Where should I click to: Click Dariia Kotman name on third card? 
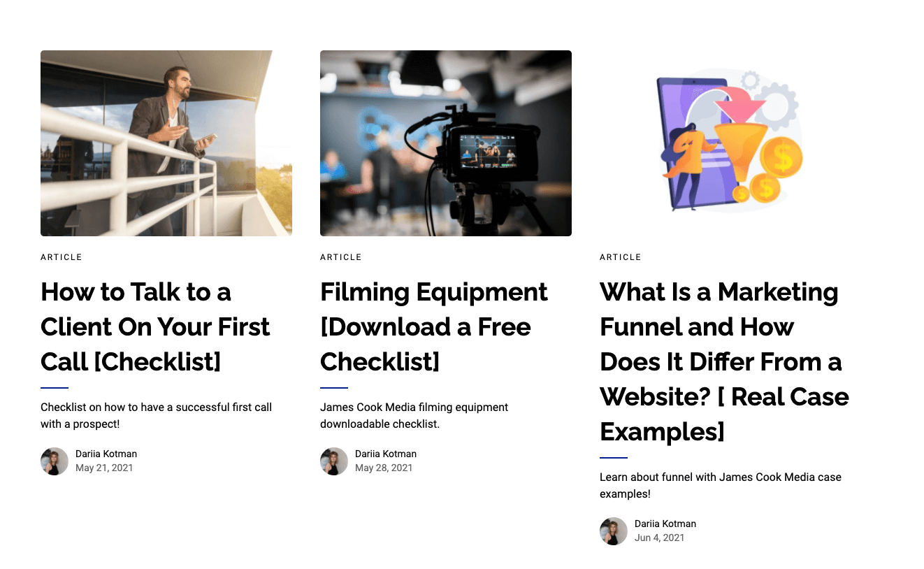pos(665,524)
